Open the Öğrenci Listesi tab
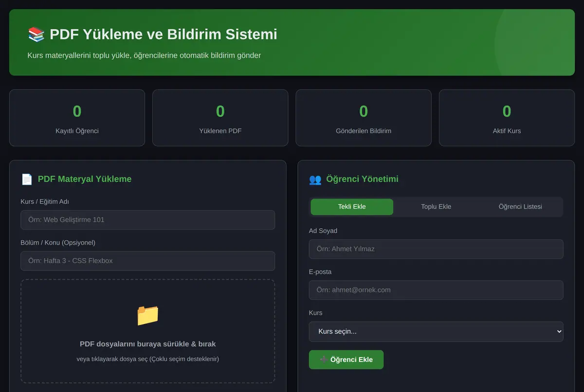The height and width of the screenshot is (392, 584). pos(520,207)
